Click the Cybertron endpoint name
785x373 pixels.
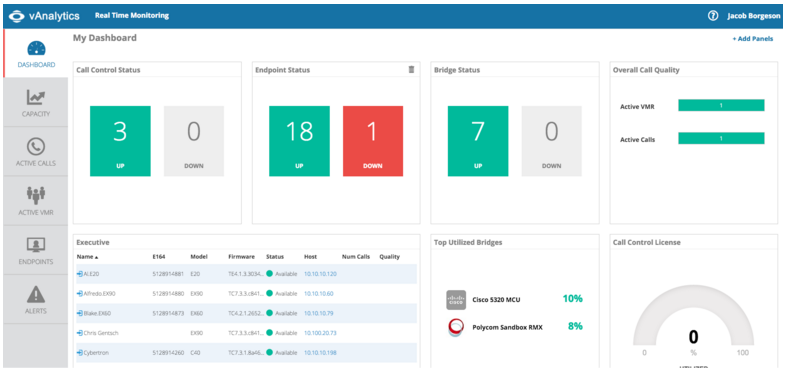tap(96, 352)
